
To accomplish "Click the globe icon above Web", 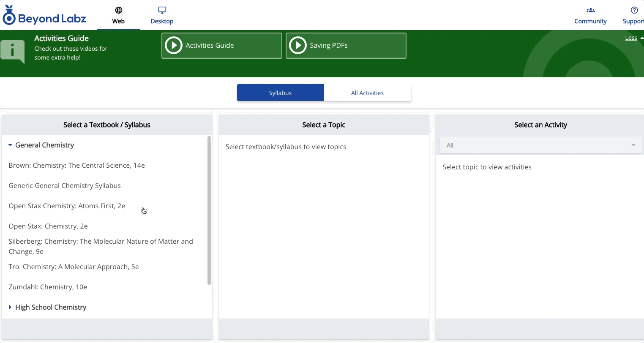I will [x=119, y=10].
